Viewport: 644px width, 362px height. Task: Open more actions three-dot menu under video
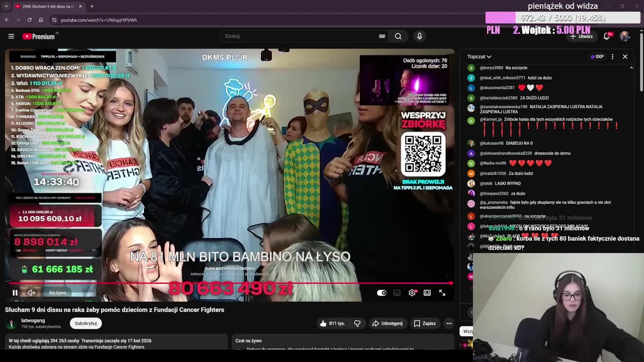click(449, 323)
